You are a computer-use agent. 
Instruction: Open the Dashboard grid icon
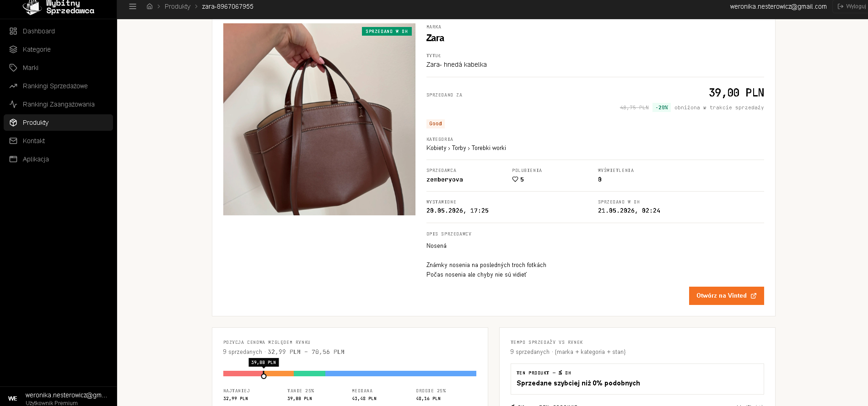tap(13, 31)
